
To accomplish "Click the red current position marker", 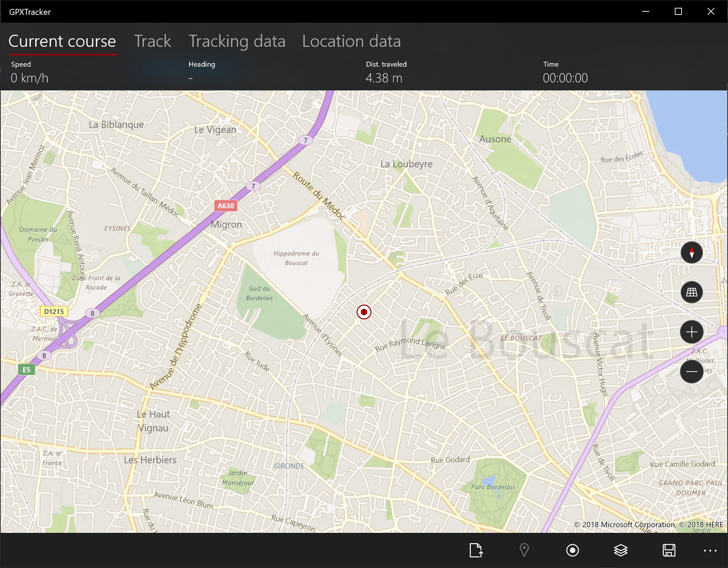I will click(x=364, y=312).
